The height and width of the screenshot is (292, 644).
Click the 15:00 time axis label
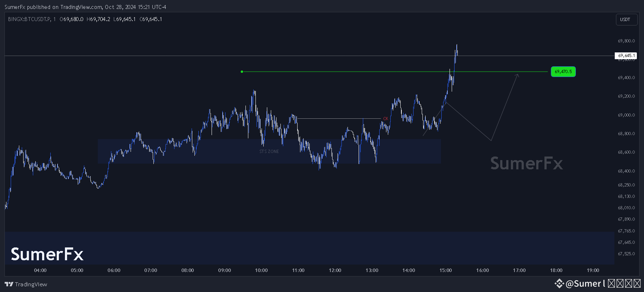pyautogui.click(x=446, y=270)
